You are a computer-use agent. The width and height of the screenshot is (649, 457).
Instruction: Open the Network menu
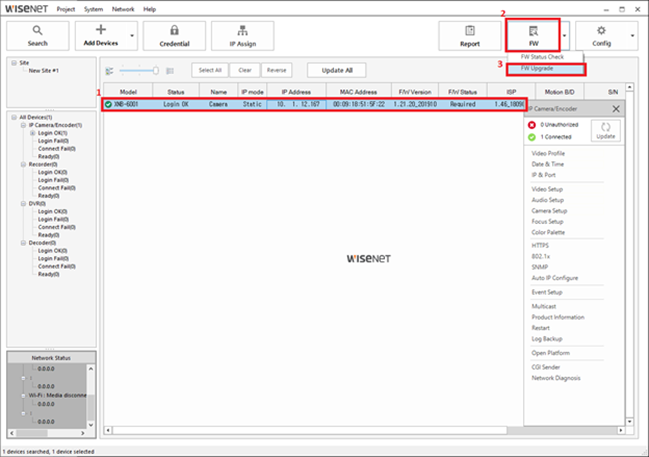[123, 8]
